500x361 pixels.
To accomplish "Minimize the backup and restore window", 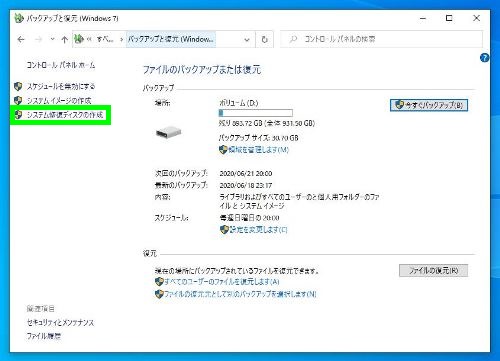I will (423, 18).
